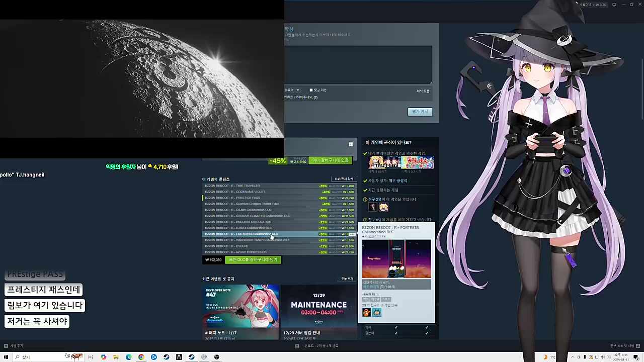Click the teal friend avatar in the DLC popup

pos(376,312)
